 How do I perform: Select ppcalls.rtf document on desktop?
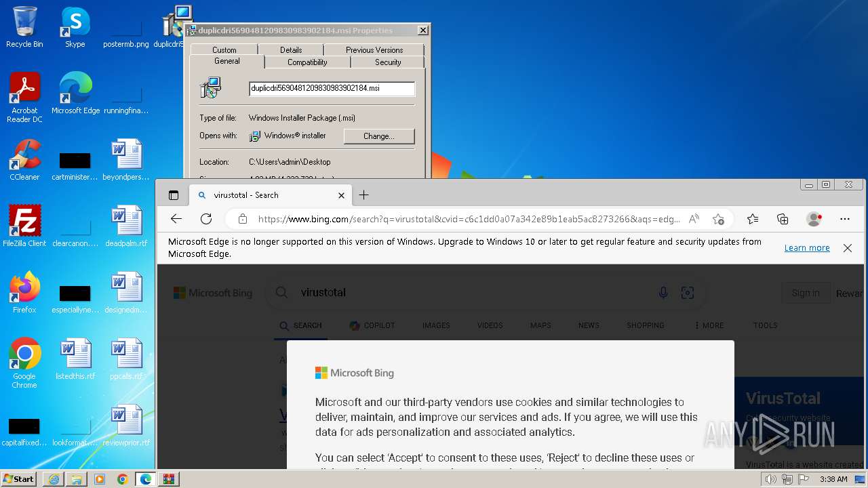click(126, 359)
